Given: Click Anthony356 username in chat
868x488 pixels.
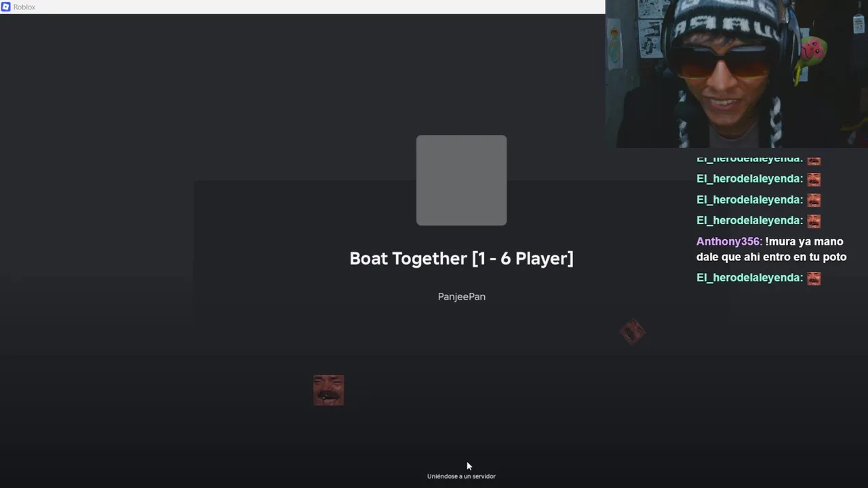Looking at the screenshot, I should point(728,242).
